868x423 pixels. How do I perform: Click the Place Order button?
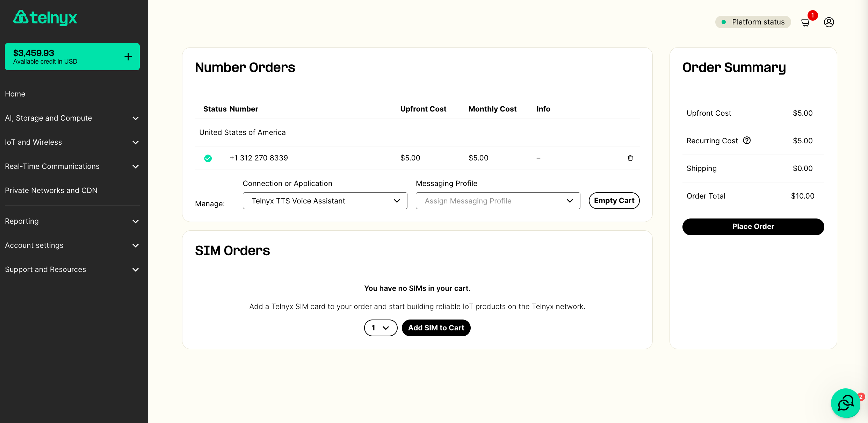(753, 226)
